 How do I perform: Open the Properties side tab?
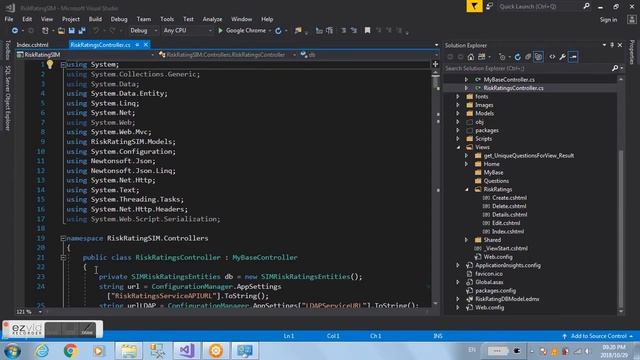632,52
